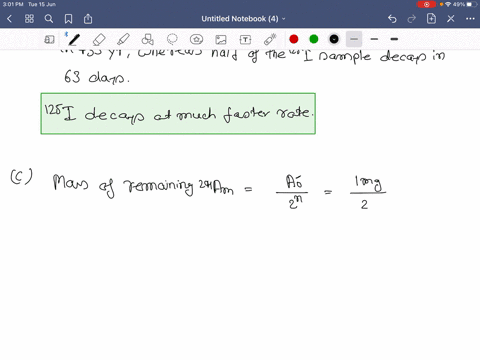The height and width of the screenshot is (360, 480).
Task: Choose the green pen color
Action: tap(314, 39)
